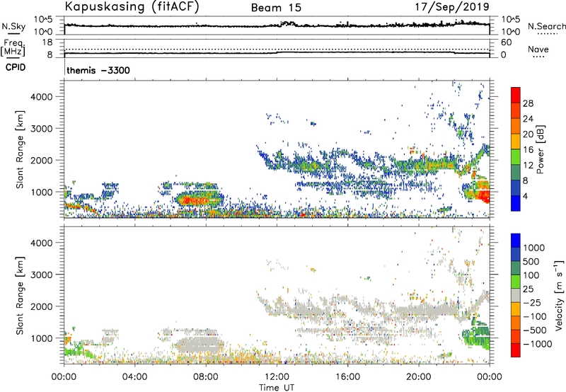The image size is (566, 392).
Task: Click the '1000' Velocity colorbar value
Action: (x=534, y=248)
